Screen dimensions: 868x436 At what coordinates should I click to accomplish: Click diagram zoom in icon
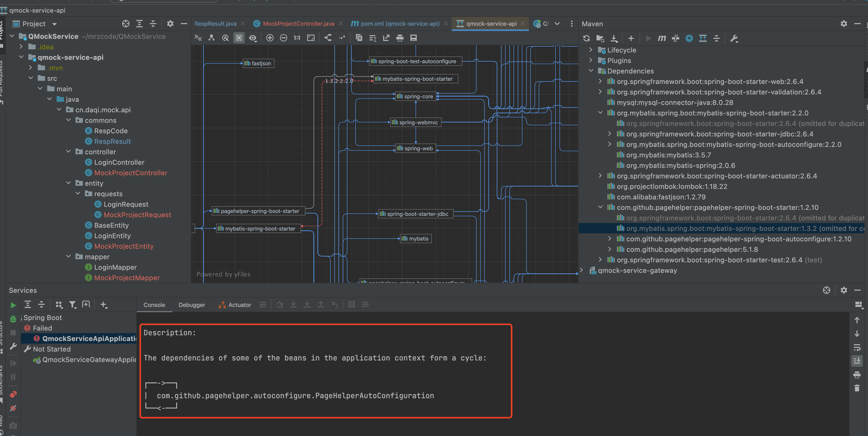click(x=270, y=38)
